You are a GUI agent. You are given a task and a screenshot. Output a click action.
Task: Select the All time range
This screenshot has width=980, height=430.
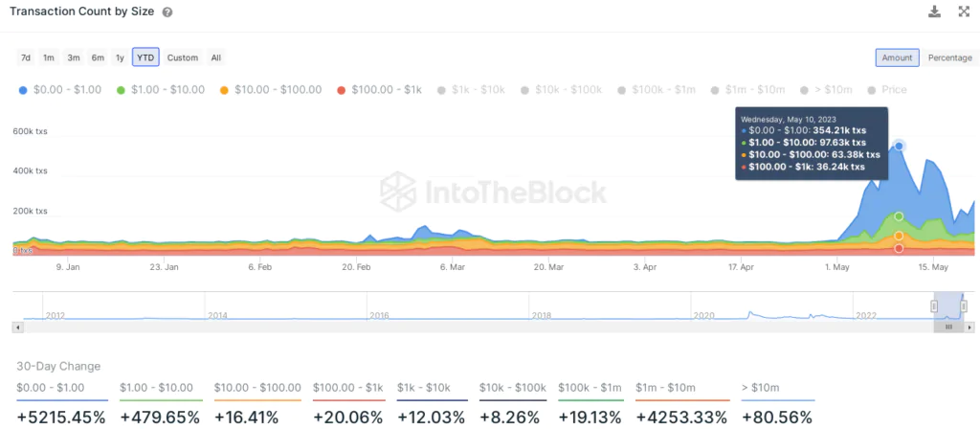(215, 57)
